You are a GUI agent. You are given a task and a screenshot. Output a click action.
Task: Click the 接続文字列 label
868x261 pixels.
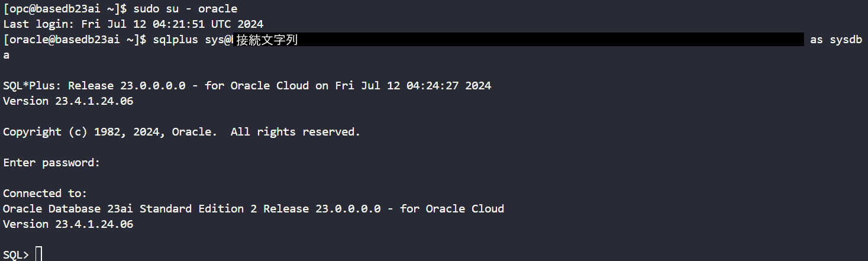pos(266,40)
